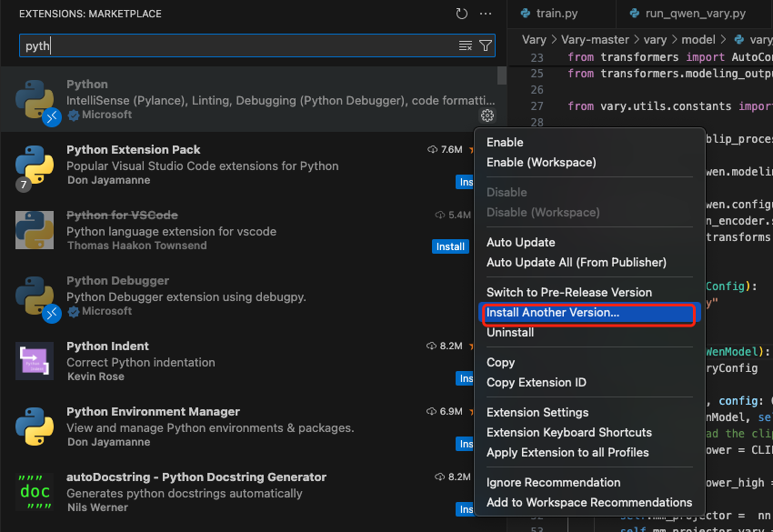Image resolution: width=773 pixels, height=532 pixels.
Task: Open the run_qwen_vary.py editor tab
Action: coord(695,14)
